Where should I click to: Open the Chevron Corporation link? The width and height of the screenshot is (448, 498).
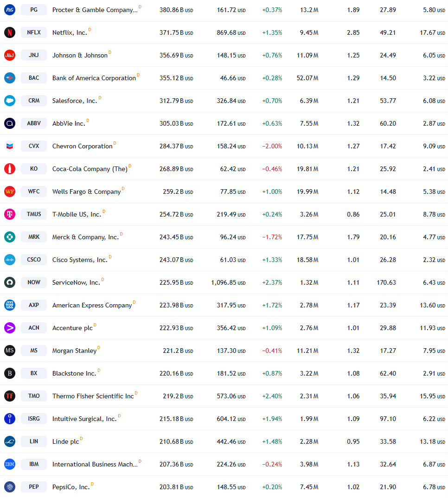82,146
